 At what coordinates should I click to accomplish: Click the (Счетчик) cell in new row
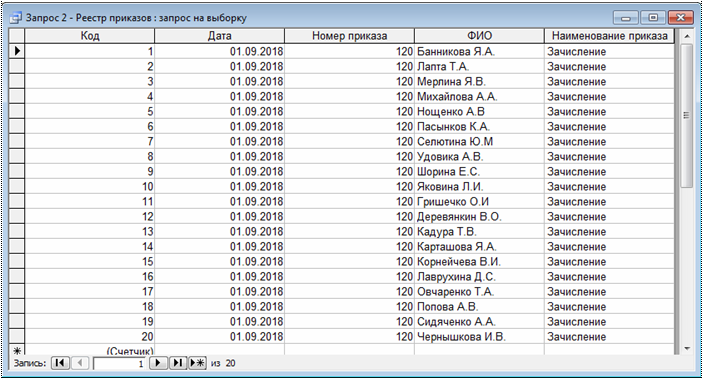tap(90, 350)
